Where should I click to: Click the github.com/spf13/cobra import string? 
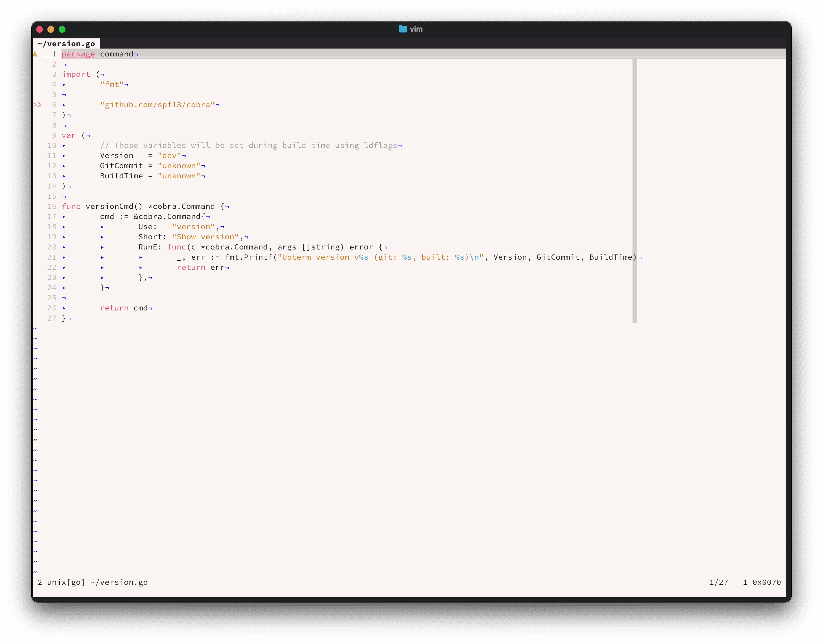click(x=157, y=105)
